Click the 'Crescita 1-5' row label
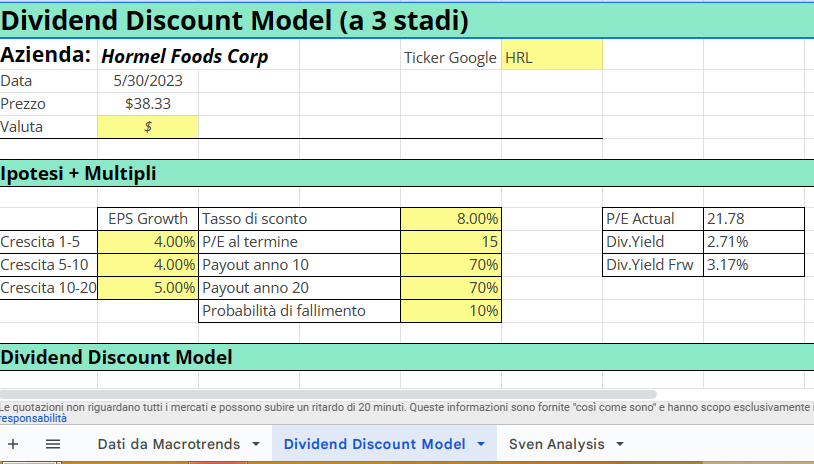The image size is (814, 464). pos(48,242)
